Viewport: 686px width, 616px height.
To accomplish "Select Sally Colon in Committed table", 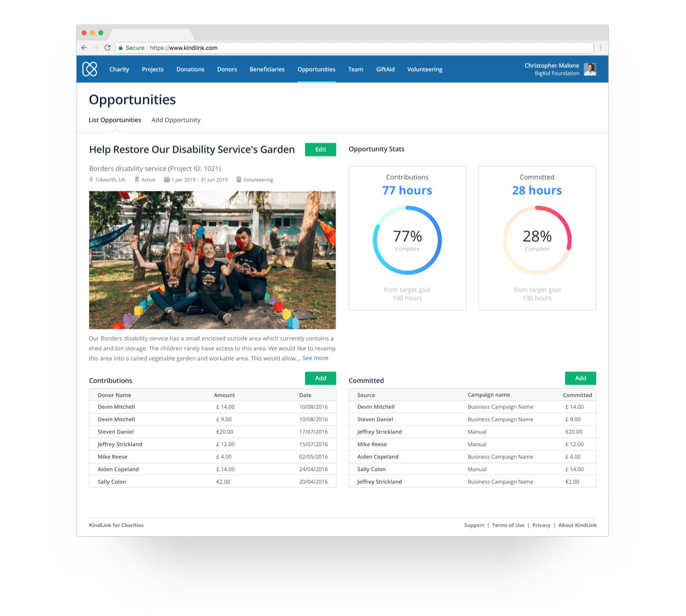I will pyautogui.click(x=371, y=469).
